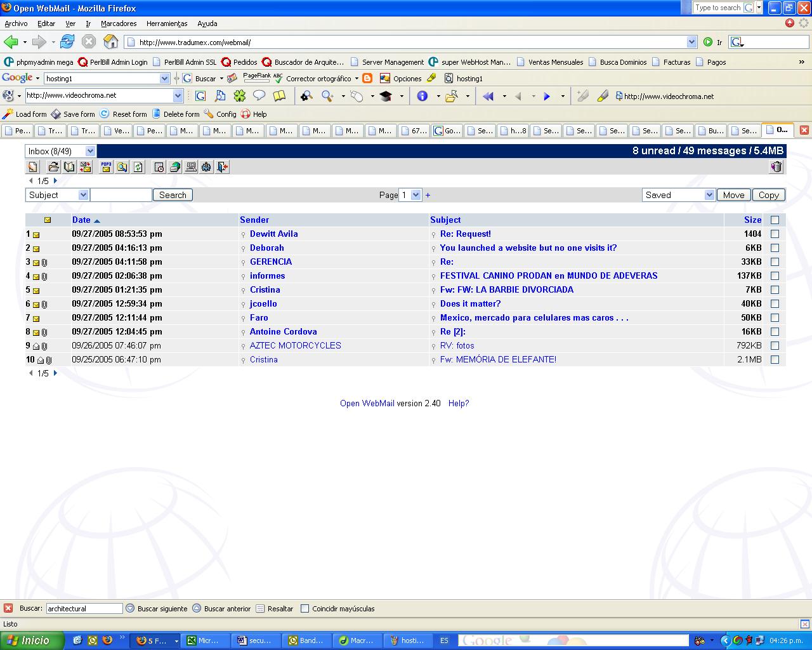
Task: Tick the select-all checkbox in header row
Action: point(775,220)
